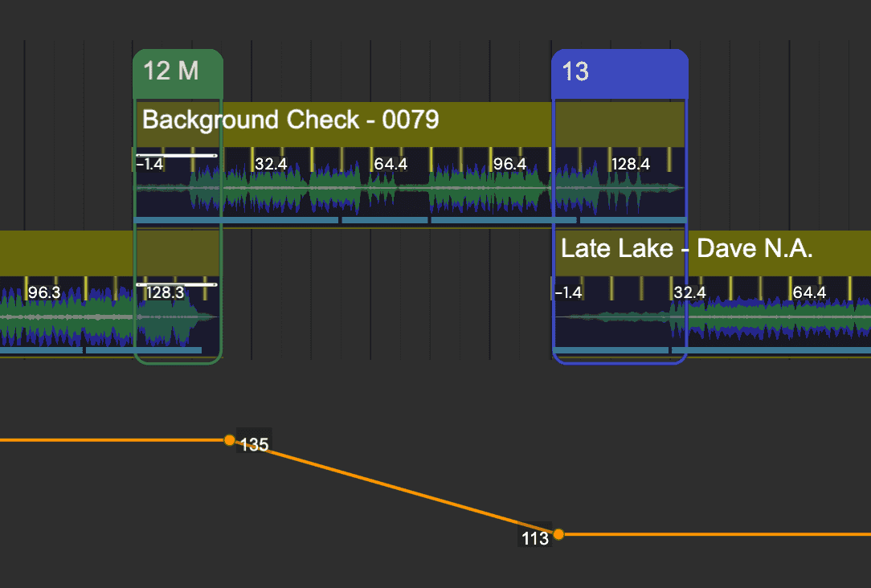The image size is (871, 588).
Task: Select the Late Lake waveform clip
Action: 763,321
